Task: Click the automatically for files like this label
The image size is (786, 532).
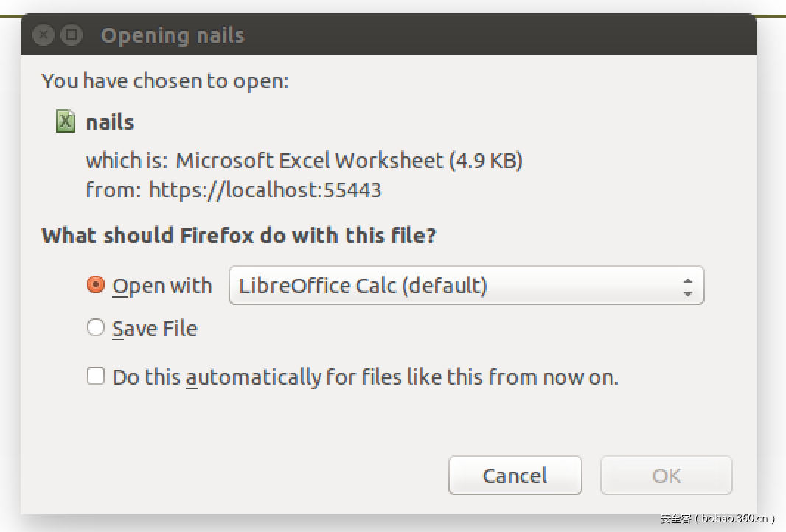Action: (x=365, y=377)
